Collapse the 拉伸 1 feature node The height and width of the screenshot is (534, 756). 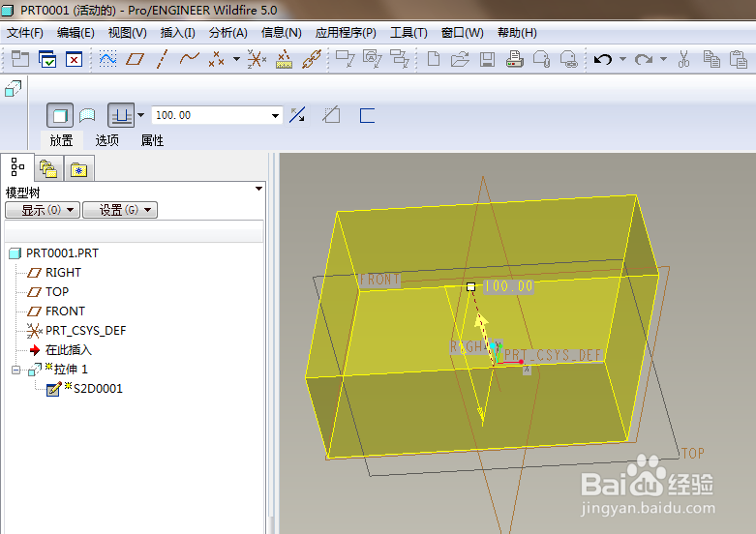[15, 370]
